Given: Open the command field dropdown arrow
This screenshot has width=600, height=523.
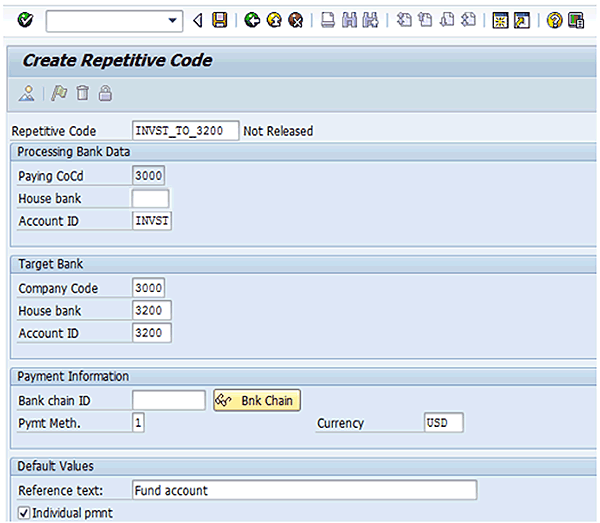Looking at the screenshot, I should pos(175,20).
